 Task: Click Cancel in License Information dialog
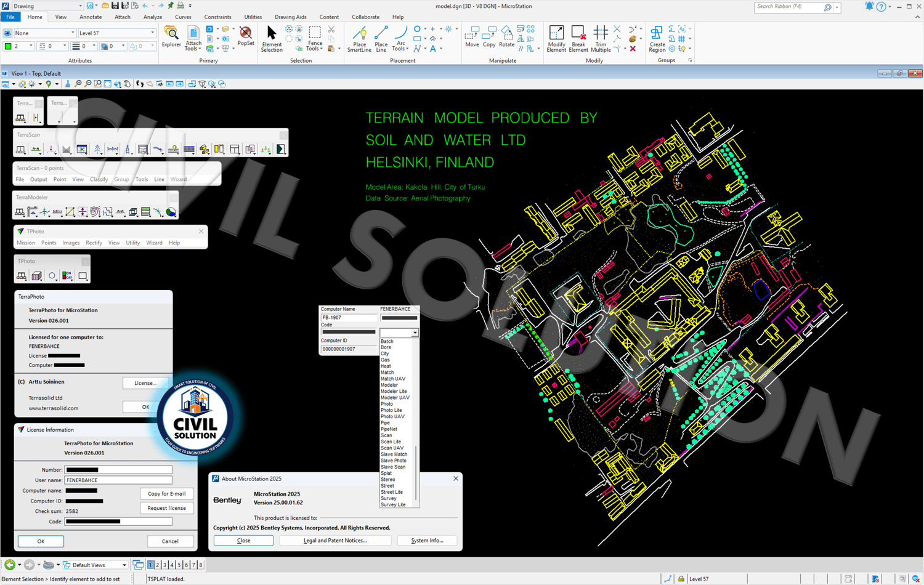(170, 541)
